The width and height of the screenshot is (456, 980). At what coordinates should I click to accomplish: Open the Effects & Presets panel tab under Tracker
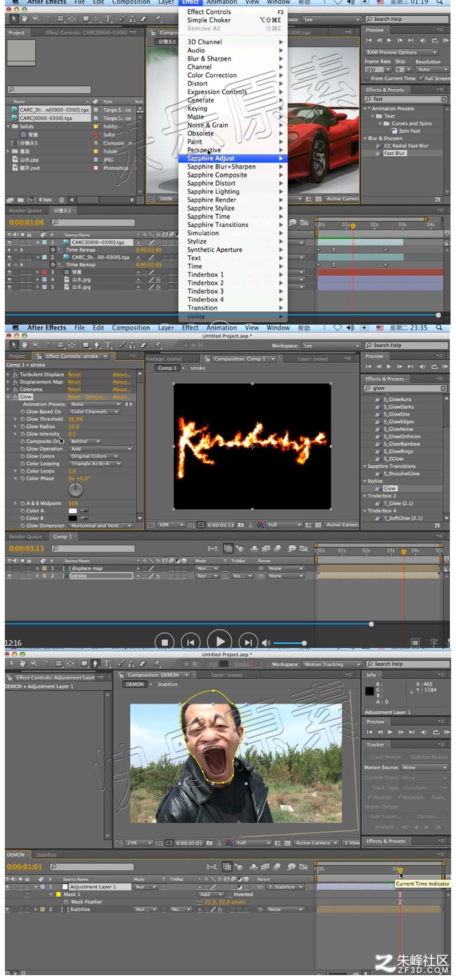point(385,841)
